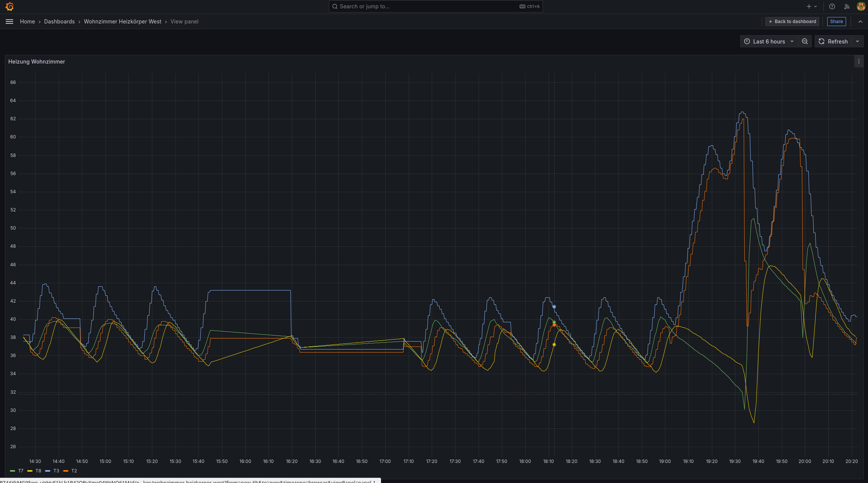Open the hamburger navigation menu
This screenshot has height=483, width=868.
9,22
